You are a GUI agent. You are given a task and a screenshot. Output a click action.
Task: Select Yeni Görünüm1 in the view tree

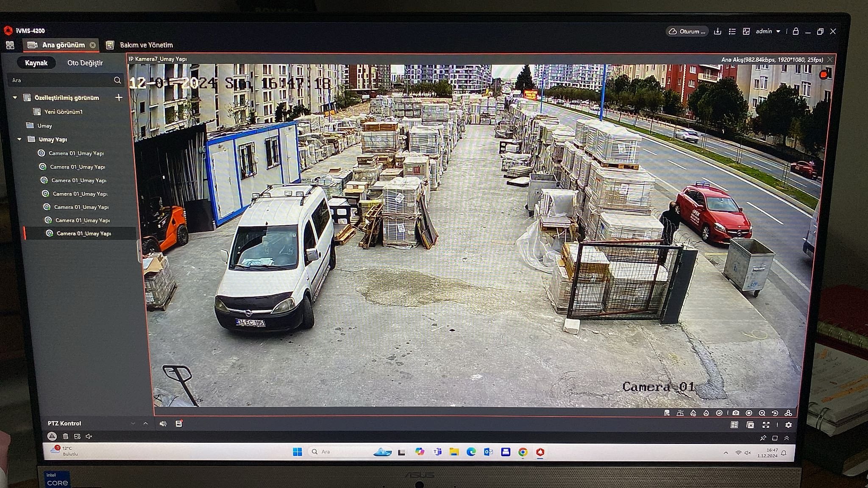pos(63,112)
